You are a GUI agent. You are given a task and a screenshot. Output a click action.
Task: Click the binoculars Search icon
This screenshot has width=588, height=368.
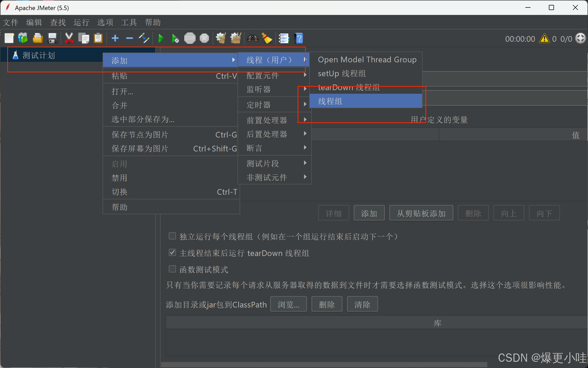pyautogui.click(x=253, y=39)
